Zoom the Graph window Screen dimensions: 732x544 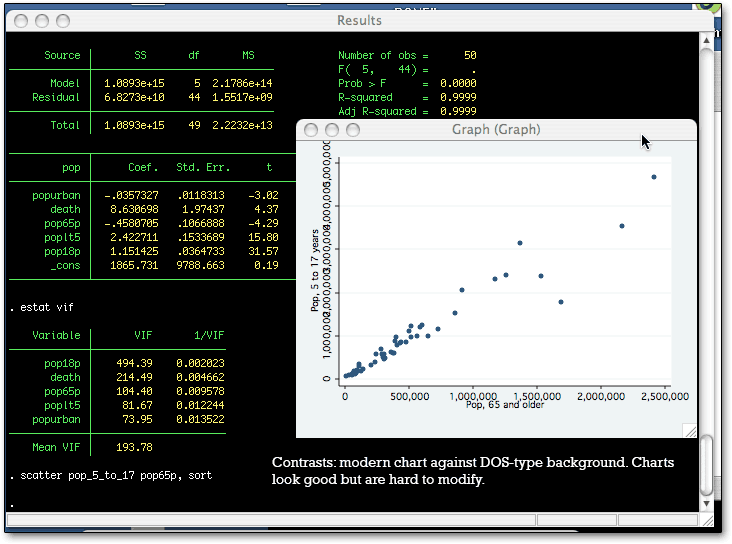click(353, 130)
